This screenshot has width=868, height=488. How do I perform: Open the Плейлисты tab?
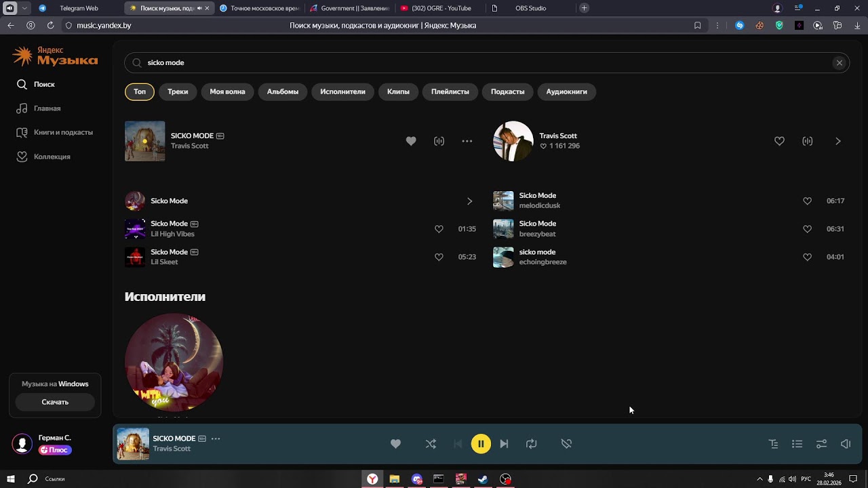(x=450, y=91)
